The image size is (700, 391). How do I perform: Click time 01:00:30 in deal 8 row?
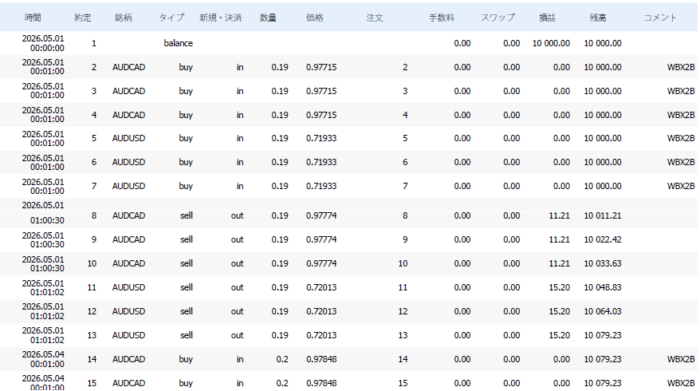click(x=47, y=220)
